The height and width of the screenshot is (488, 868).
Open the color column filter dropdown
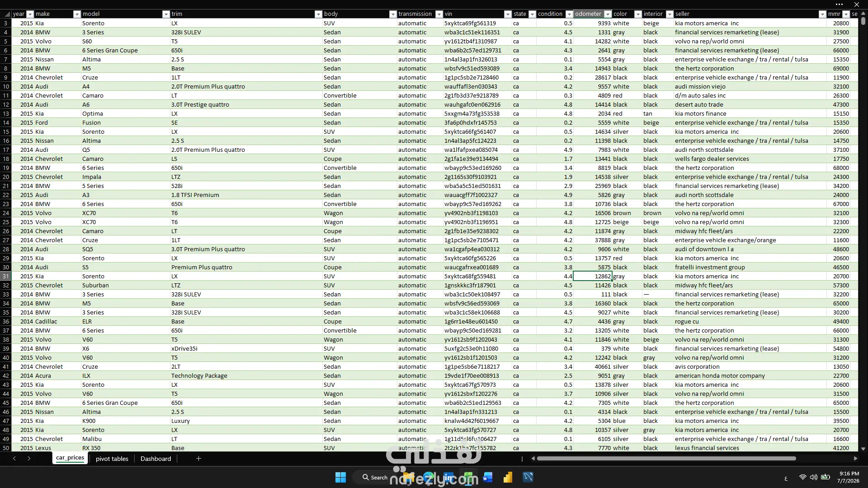pyautogui.click(x=638, y=14)
